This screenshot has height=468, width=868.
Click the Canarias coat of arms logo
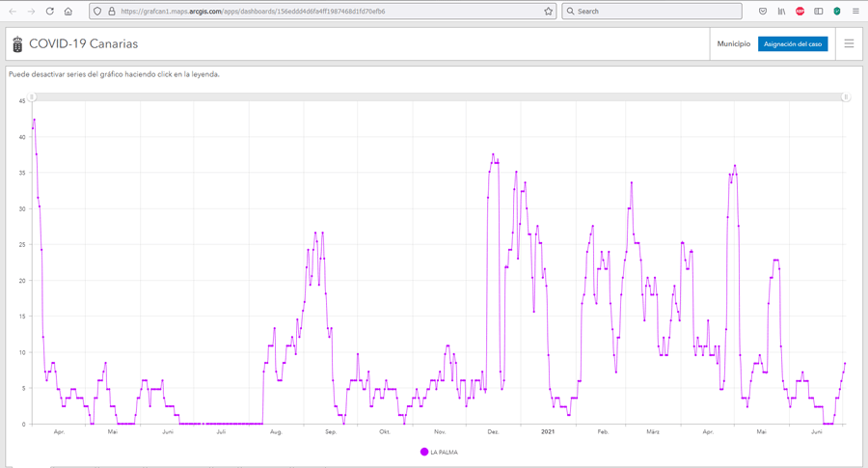(17, 44)
